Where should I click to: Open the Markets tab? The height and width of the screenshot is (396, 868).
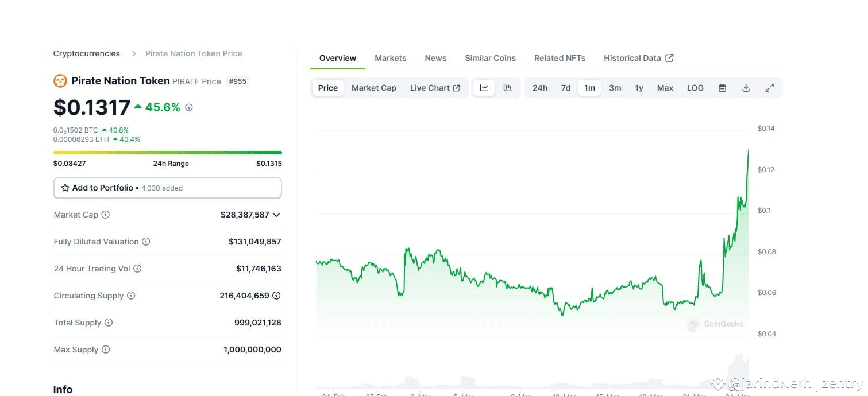click(391, 58)
